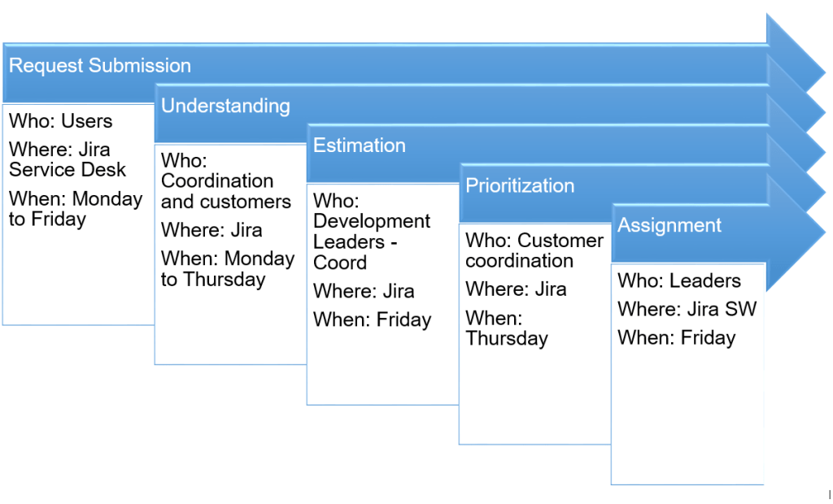Select the Understanding stage header
The image size is (833, 504).
click(225, 106)
